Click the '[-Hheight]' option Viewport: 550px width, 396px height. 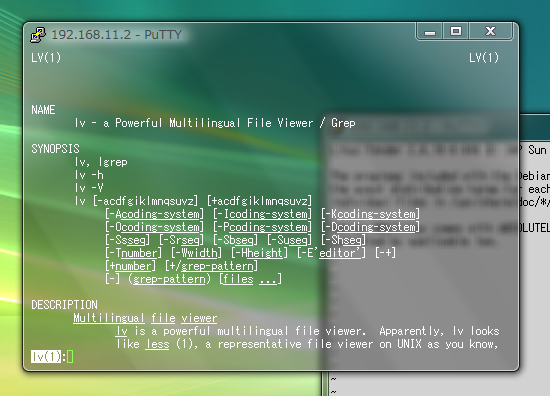pos(260,253)
